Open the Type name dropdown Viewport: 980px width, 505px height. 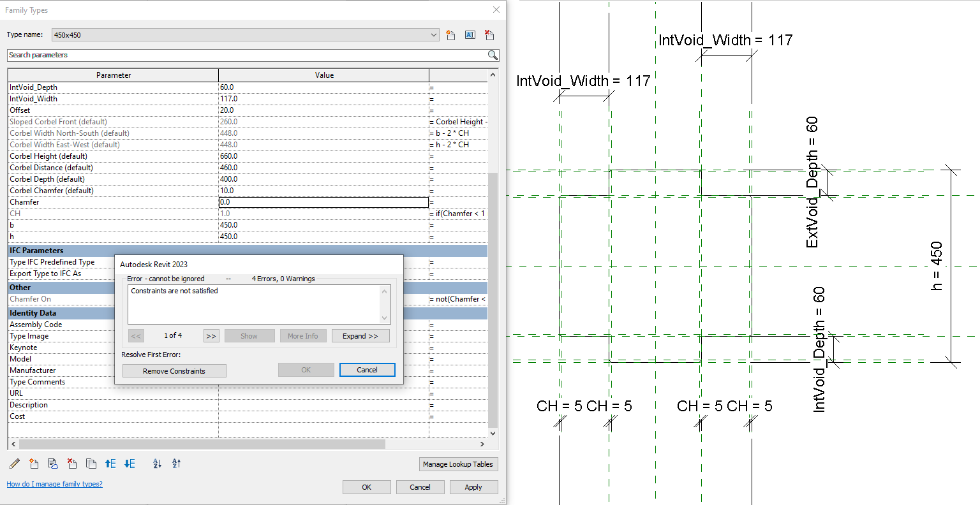click(434, 35)
